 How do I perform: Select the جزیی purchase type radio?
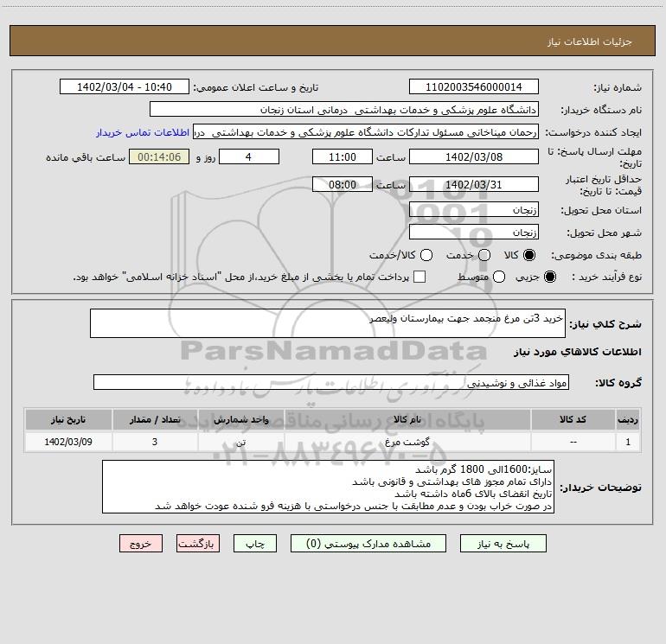pyautogui.click(x=549, y=277)
